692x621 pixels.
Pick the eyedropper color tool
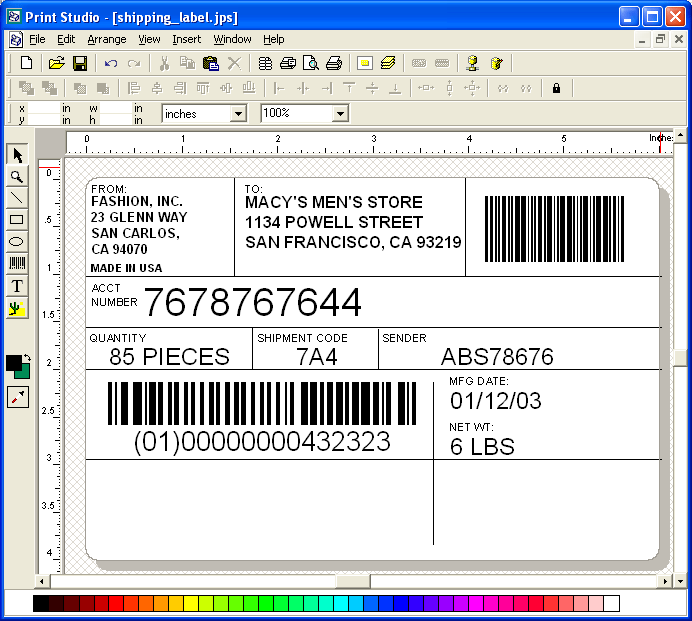pos(18,397)
